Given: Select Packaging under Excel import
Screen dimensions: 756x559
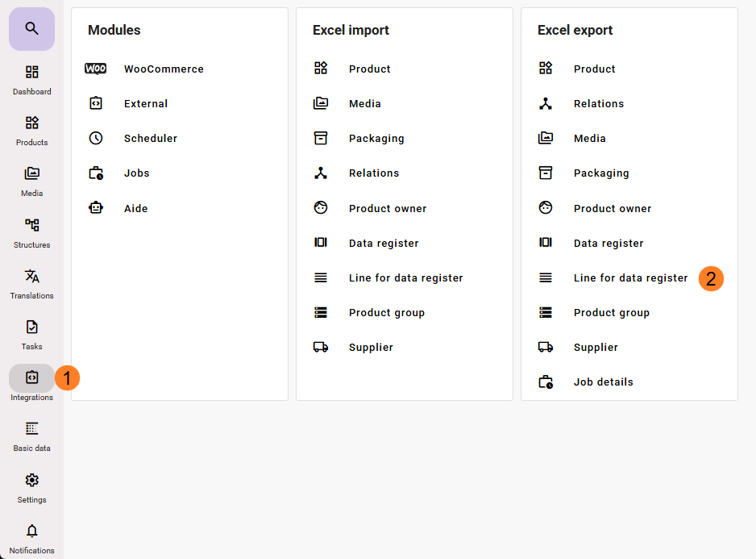Looking at the screenshot, I should pyautogui.click(x=376, y=139).
